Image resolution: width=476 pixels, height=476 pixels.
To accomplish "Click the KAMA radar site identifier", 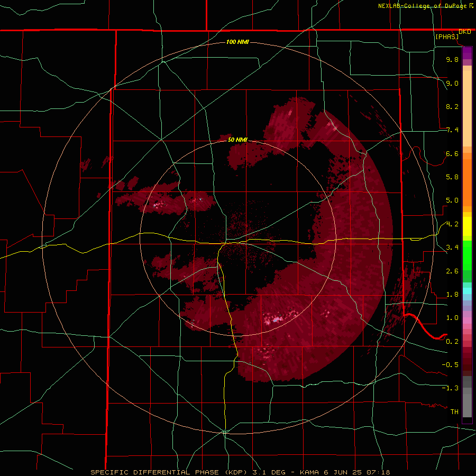I will pos(309,472).
